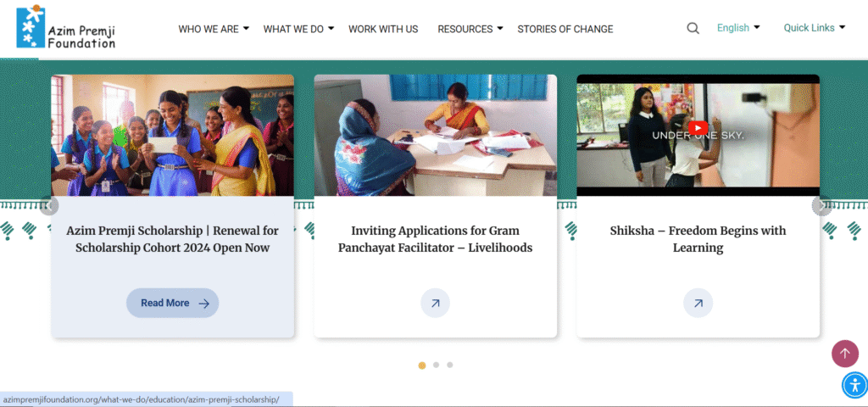Open Work With Us page
The width and height of the screenshot is (868, 407).
point(383,29)
